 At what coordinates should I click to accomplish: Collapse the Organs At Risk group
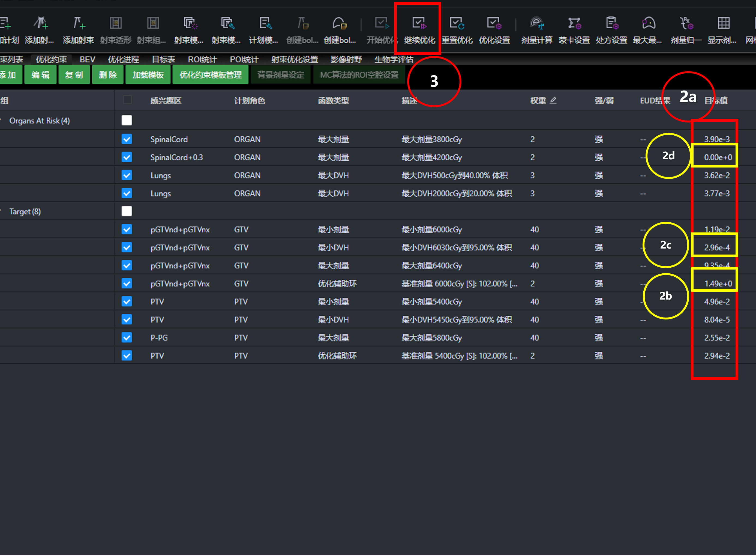(1, 120)
